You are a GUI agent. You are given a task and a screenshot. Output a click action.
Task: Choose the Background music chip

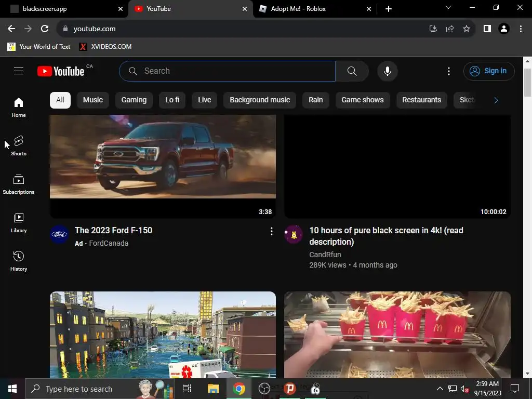coord(260,100)
